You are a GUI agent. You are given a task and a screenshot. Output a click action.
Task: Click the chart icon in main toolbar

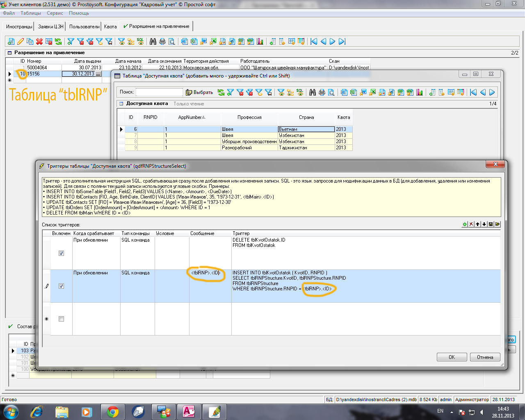260,41
